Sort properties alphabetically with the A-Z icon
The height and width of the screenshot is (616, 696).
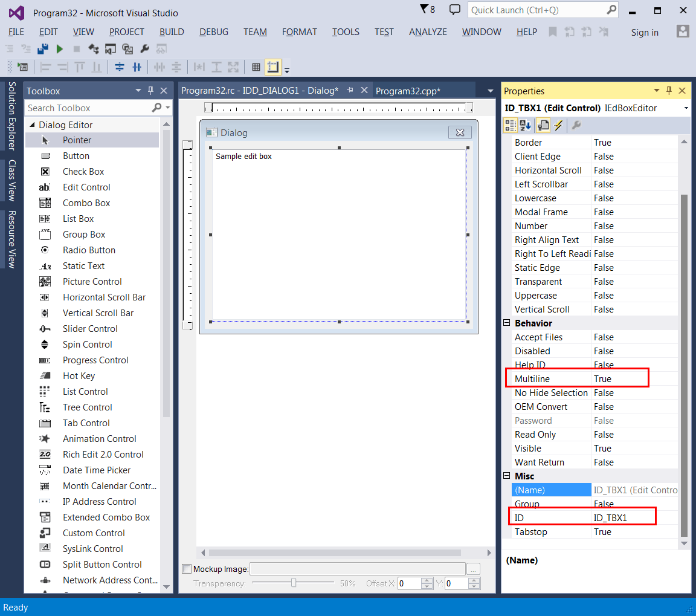pos(526,126)
